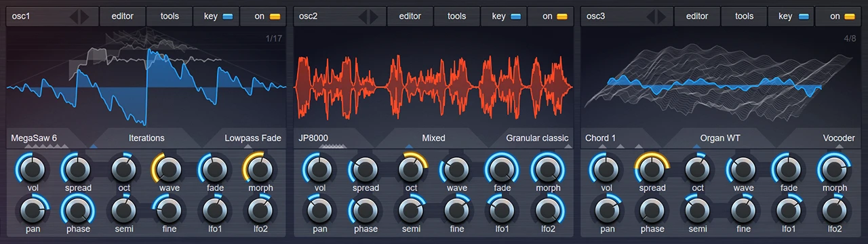Open osc1 editor

pyautogui.click(x=122, y=16)
